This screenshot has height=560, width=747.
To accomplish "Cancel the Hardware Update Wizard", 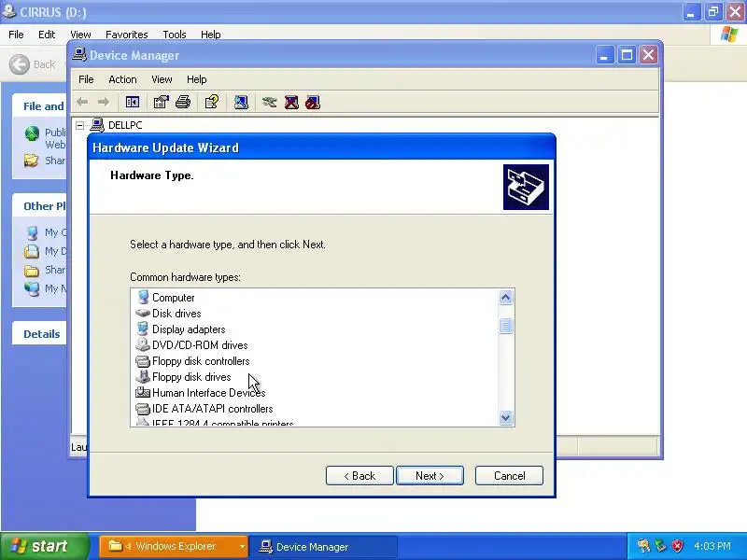I will click(509, 476).
